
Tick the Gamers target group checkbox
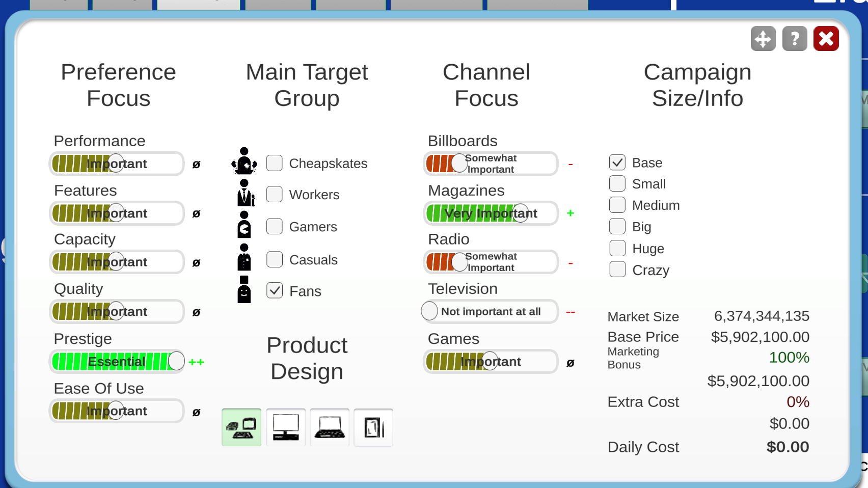(275, 226)
